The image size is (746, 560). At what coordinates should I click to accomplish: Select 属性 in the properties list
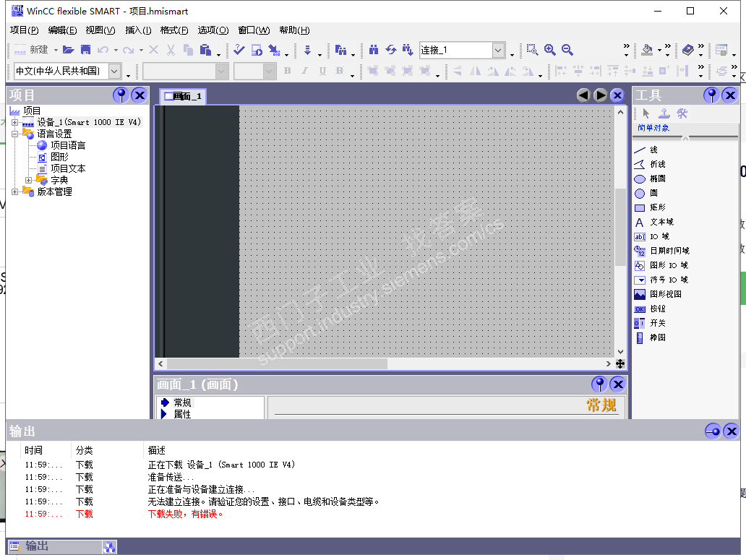[x=182, y=414]
